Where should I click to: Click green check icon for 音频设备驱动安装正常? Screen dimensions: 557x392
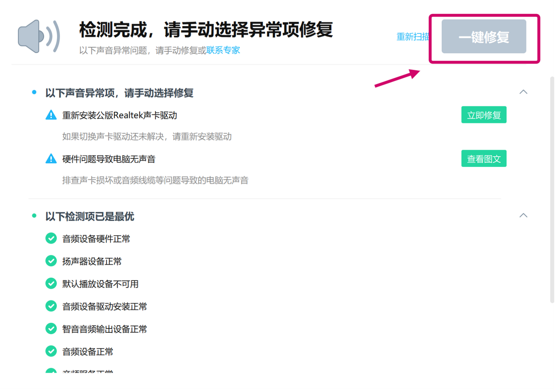tap(51, 306)
